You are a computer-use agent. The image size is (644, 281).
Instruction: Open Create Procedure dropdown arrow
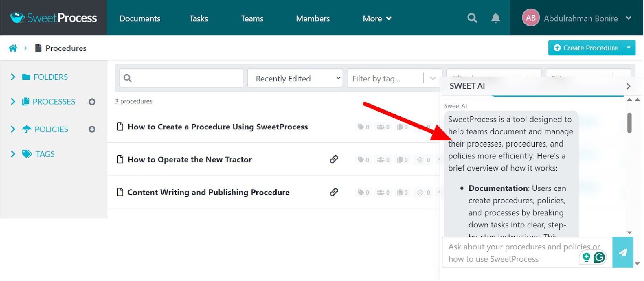(629, 48)
